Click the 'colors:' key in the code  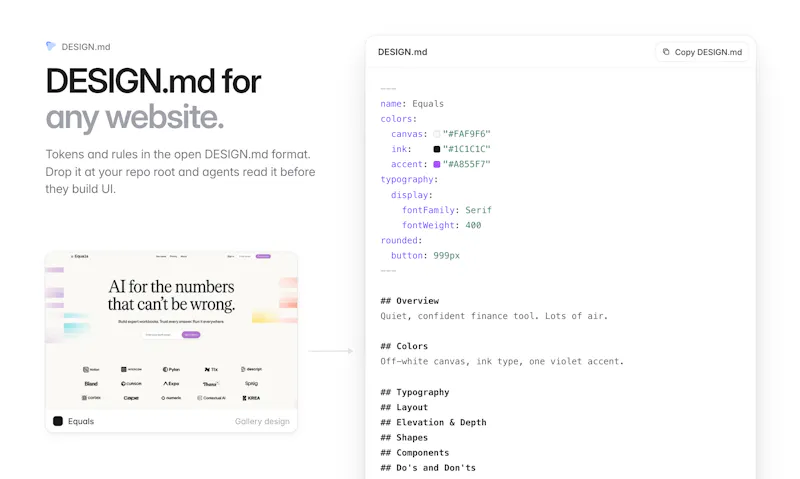click(x=398, y=119)
